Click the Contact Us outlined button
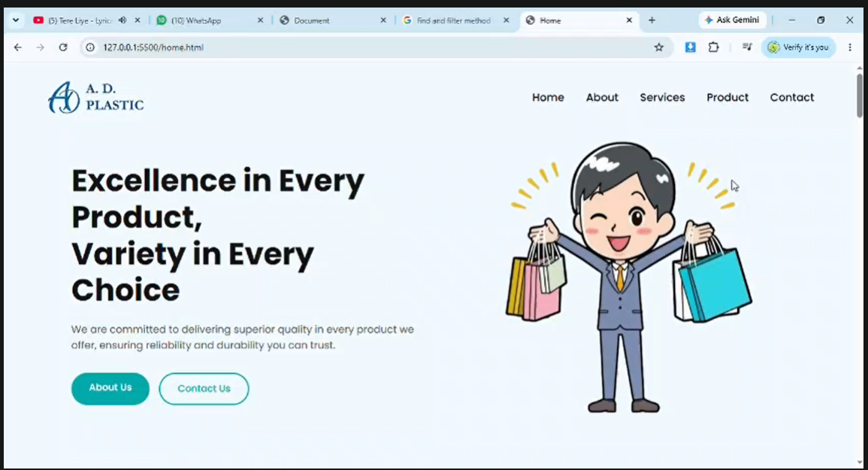 coord(204,389)
